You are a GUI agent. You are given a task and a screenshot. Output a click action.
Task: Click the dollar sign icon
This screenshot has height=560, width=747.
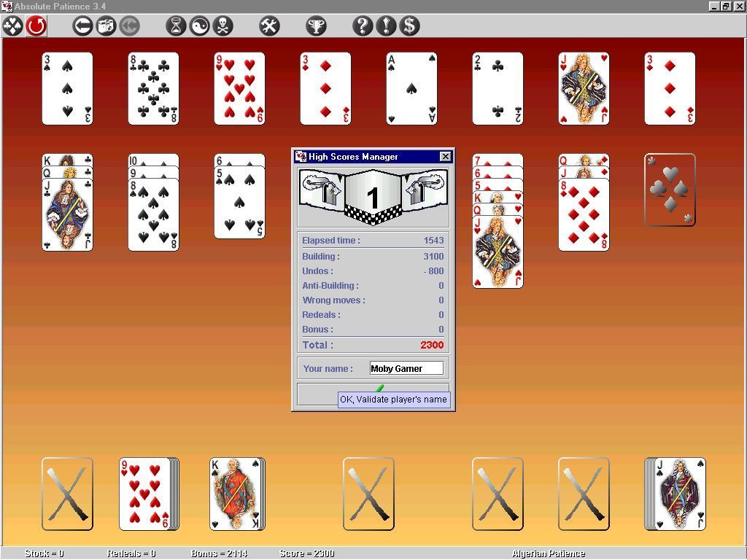[409, 26]
